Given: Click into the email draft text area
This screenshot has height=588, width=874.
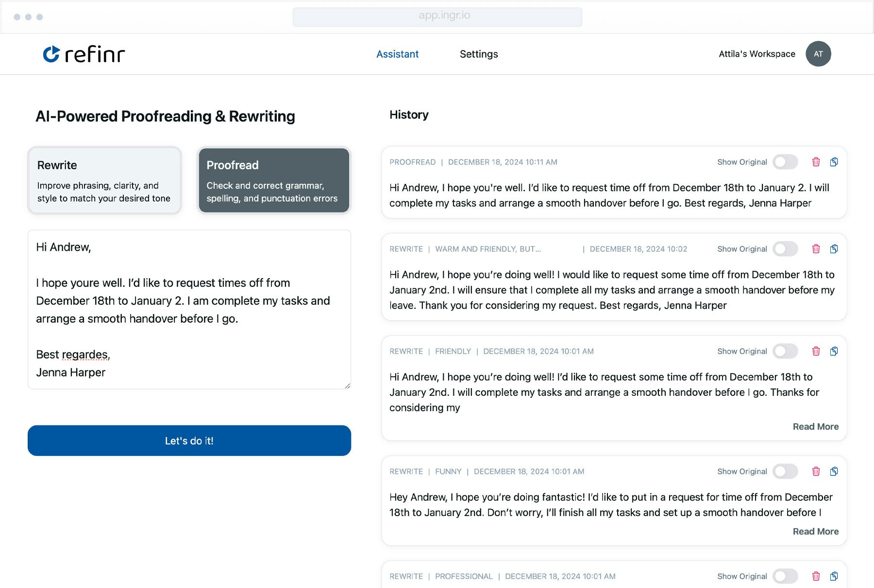Looking at the screenshot, I should click(x=189, y=310).
